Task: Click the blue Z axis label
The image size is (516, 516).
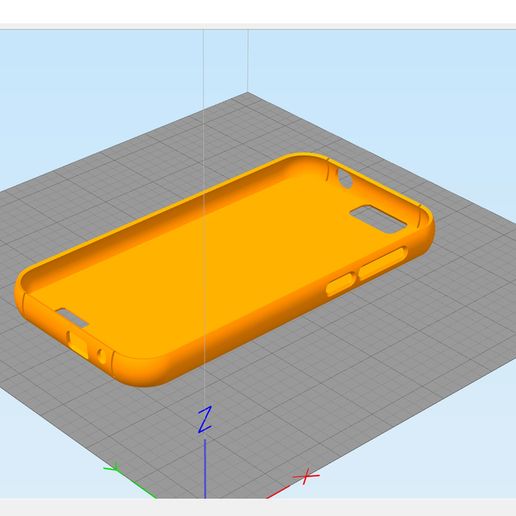Action: tap(205, 419)
